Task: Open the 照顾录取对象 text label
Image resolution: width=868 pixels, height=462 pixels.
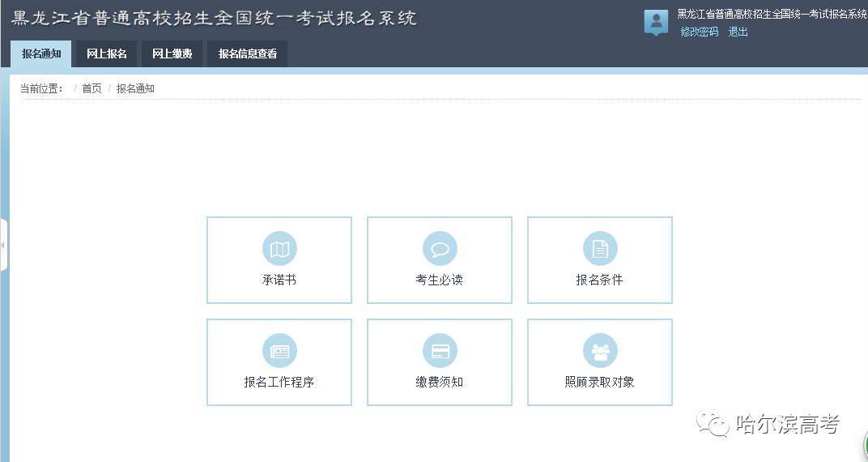Action: [x=599, y=382]
